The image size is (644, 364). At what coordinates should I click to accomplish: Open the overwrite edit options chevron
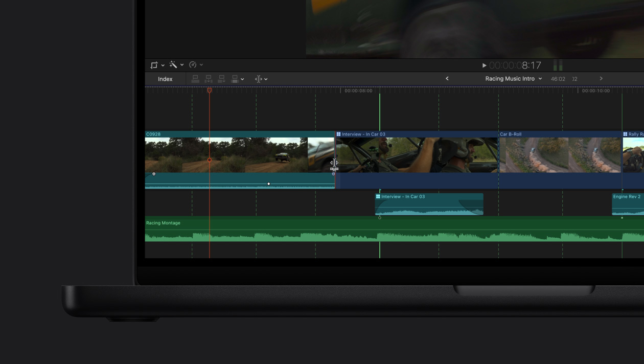(x=242, y=79)
